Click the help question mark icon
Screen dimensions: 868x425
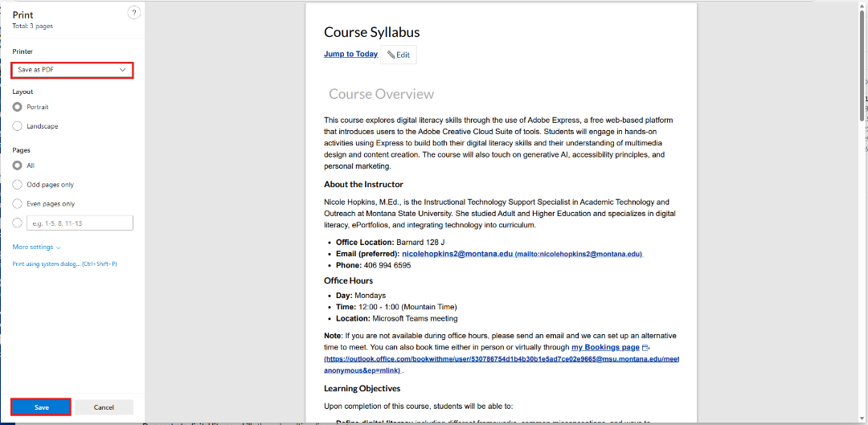click(x=134, y=12)
